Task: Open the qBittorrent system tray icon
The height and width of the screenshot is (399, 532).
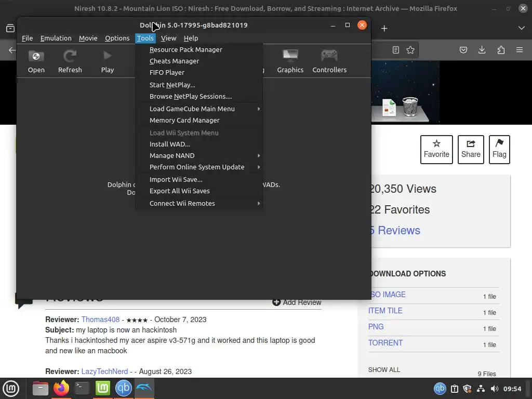Action: [440, 389]
